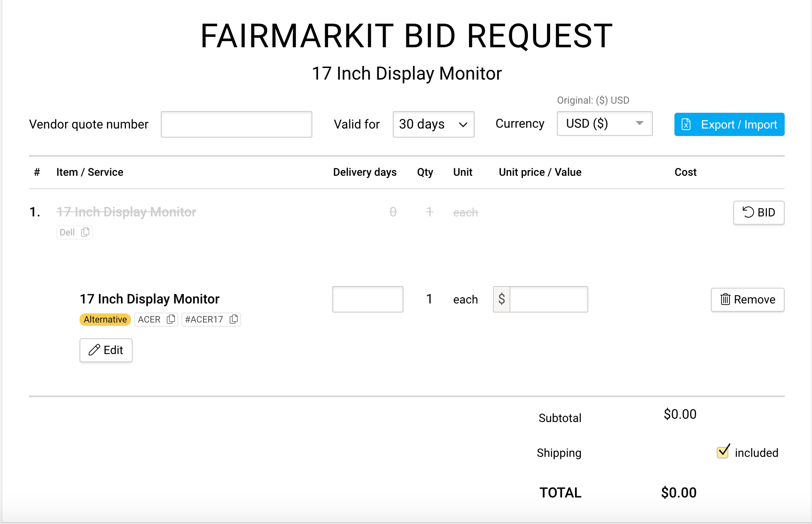The width and height of the screenshot is (812, 524).
Task: Toggle the shipping included checkbox
Action: (x=723, y=452)
